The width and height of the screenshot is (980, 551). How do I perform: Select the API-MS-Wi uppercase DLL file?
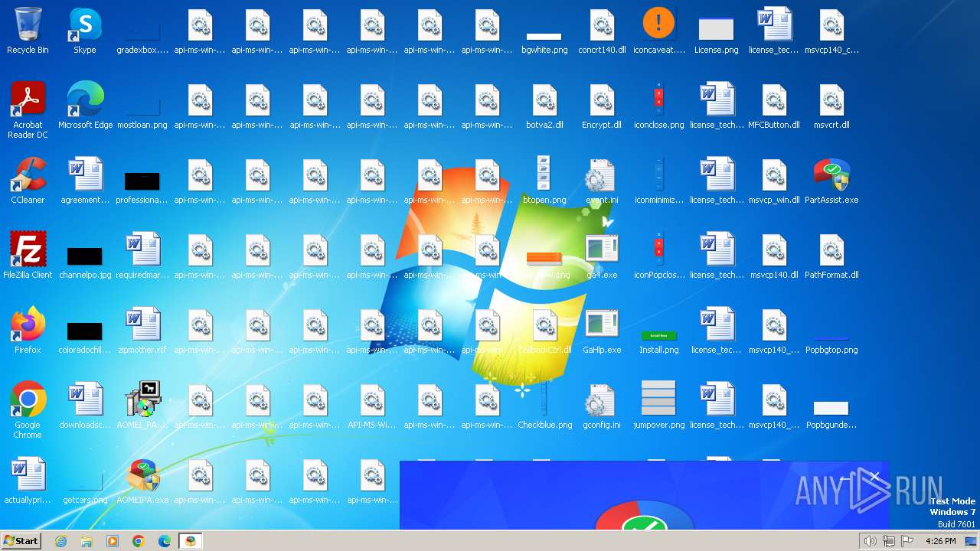(x=372, y=406)
